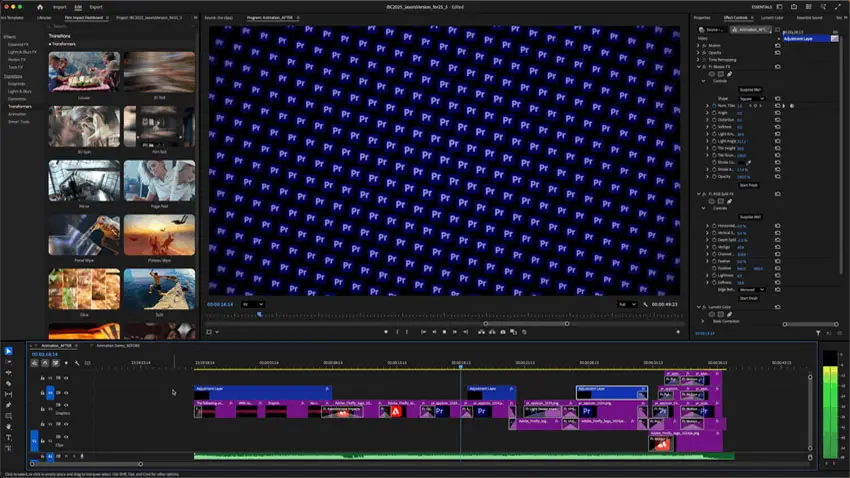Collapse the Mosaic FX effect
The image size is (850, 478).
tap(698, 67)
